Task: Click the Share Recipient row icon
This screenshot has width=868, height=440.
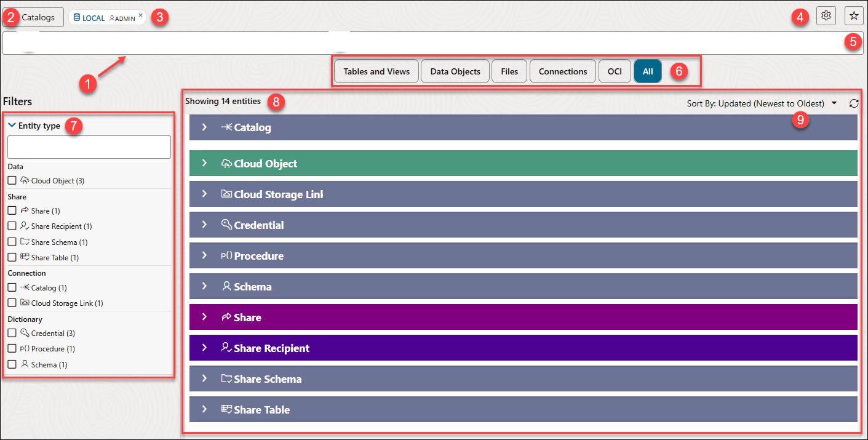Action: tap(226, 348)
